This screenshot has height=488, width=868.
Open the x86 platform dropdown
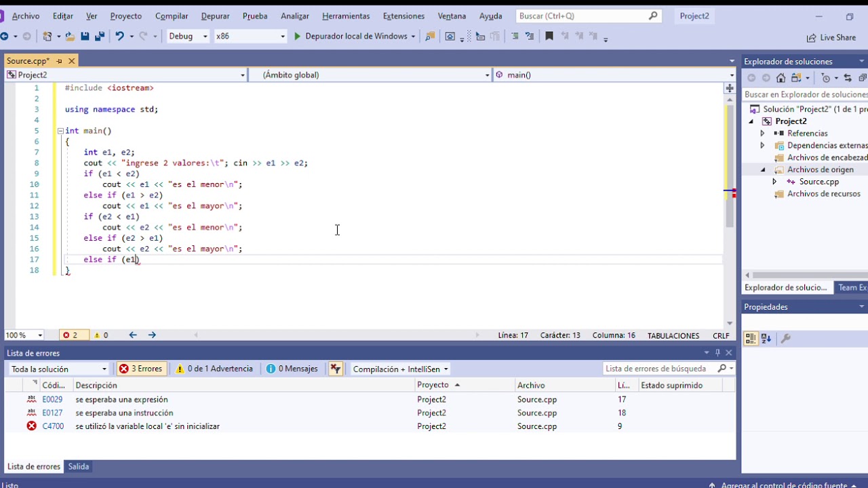250,37
